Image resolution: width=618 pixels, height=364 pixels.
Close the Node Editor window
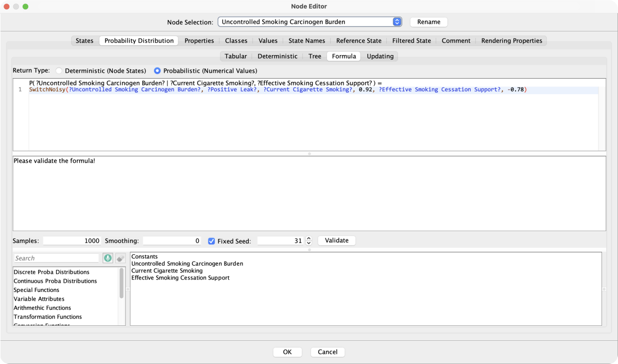pyautogui.click(x=7, y=6)
